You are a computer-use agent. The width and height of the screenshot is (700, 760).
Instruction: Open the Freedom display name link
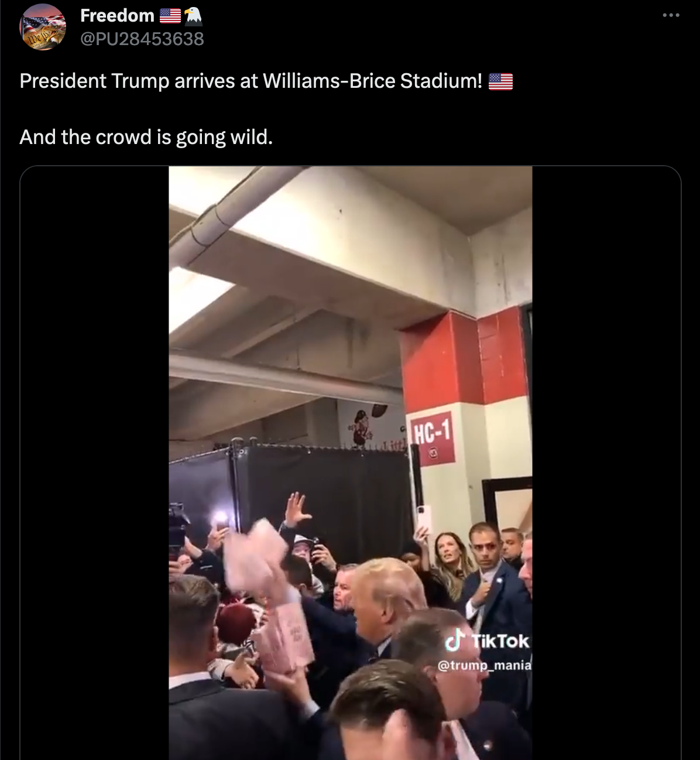pos(117,16)
